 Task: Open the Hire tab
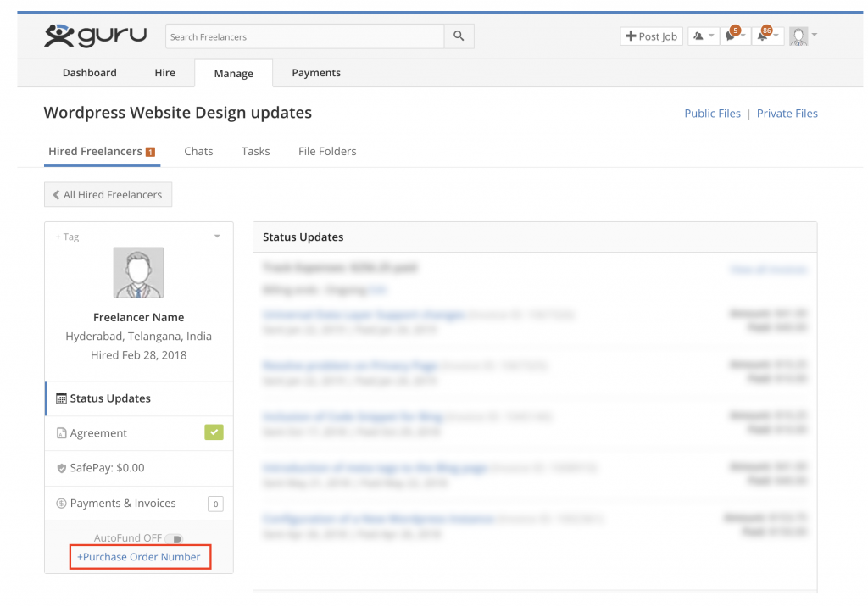pos(165,73)
